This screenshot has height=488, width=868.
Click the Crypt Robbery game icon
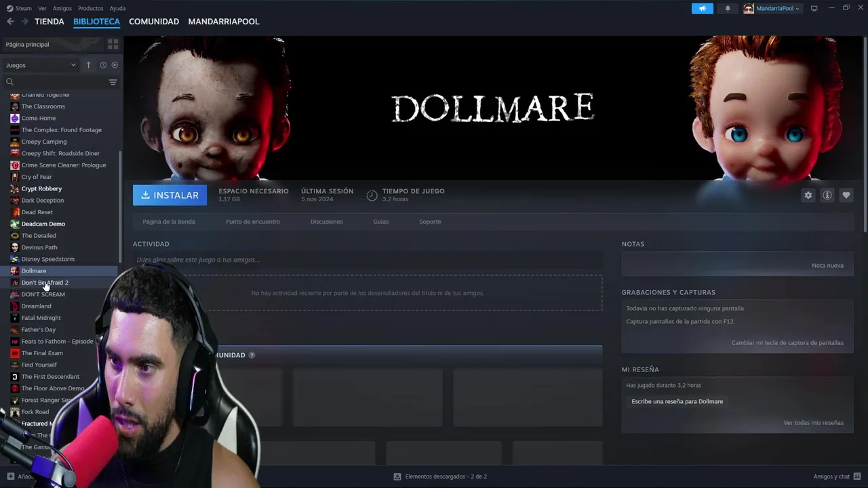[15, 188]
